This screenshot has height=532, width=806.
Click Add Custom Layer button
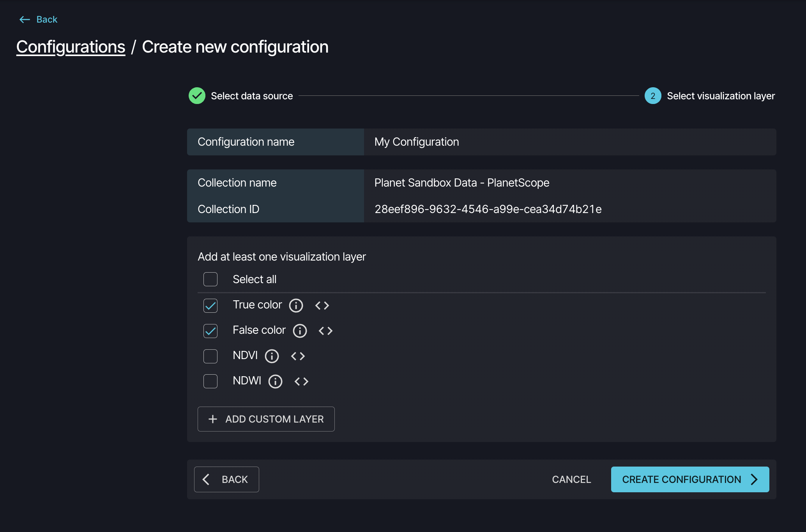coord(266,419)
